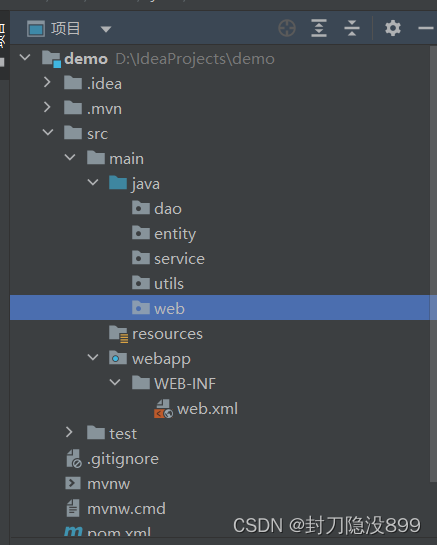Click the demo module folder icon
437x545 pixels.
[x=51, y=59]
